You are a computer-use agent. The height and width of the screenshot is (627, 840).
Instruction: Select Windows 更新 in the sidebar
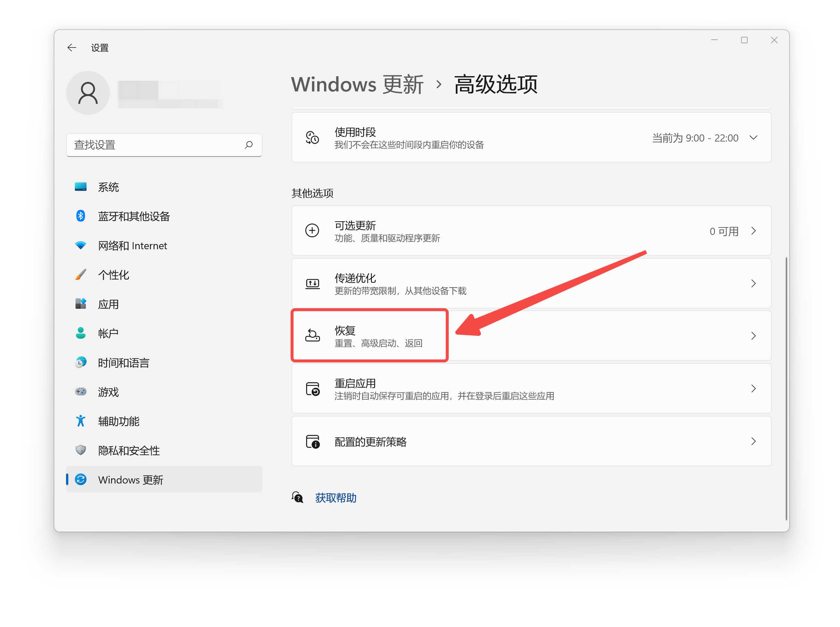pos(164,479)
